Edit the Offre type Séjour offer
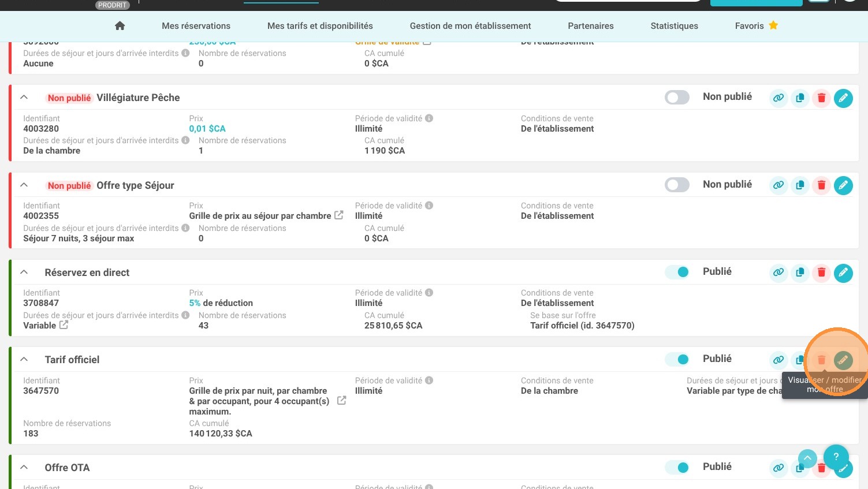The height and width of the screenshot is (489, 868). pos(843,185)
